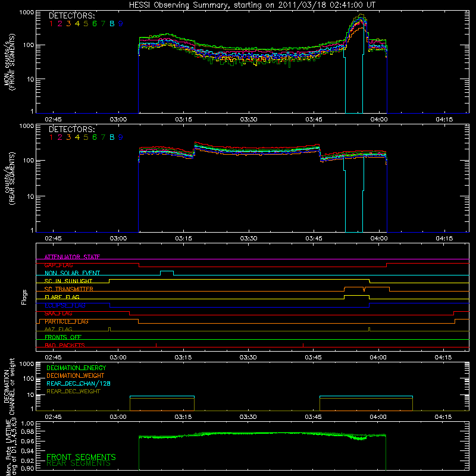Select olive detector 5 in rear-segments legend
This screenshot has height=476, width=476.
point(86,137)
